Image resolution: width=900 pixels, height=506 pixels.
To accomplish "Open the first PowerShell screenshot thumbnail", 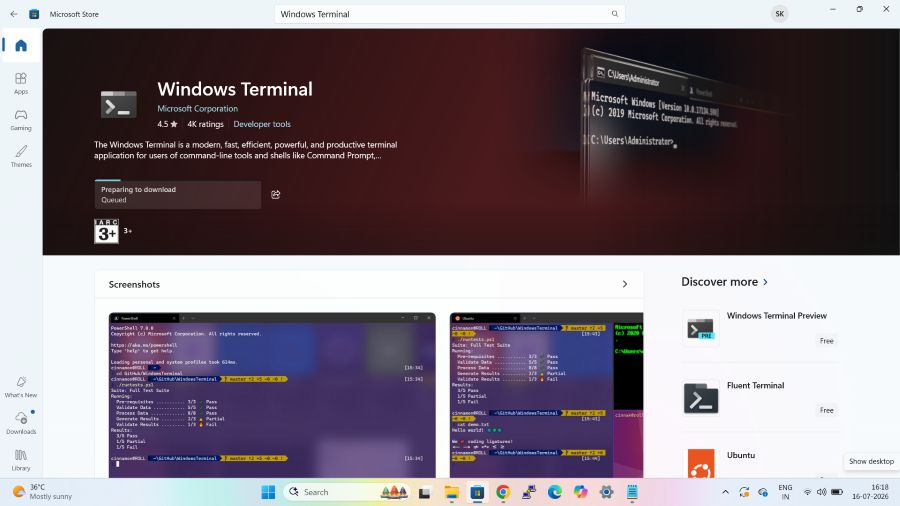I will (272, 395).
